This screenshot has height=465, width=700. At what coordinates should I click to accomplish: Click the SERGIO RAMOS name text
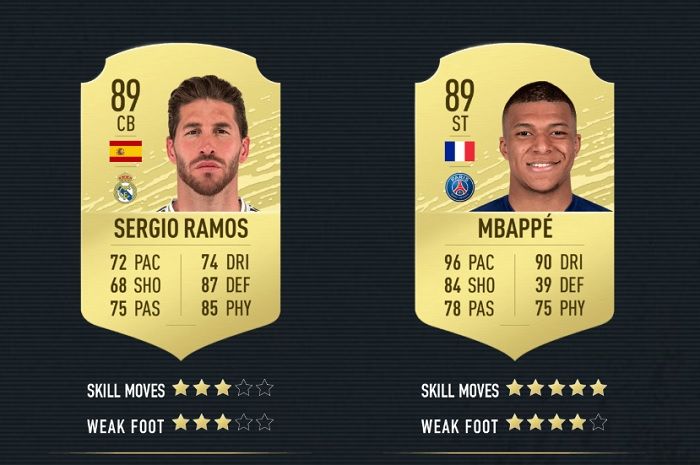(181, 228)
